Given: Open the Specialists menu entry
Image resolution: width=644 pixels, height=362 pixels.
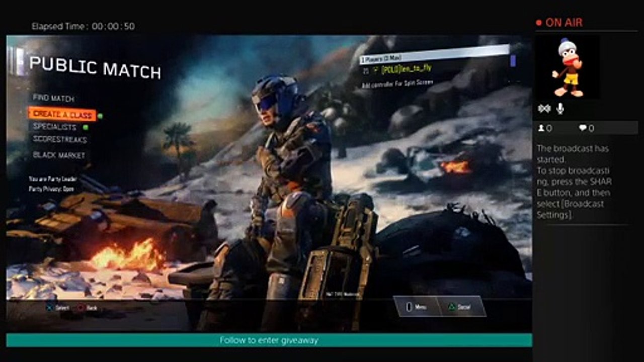Looking at the screenshot, I should pos(55,127).
